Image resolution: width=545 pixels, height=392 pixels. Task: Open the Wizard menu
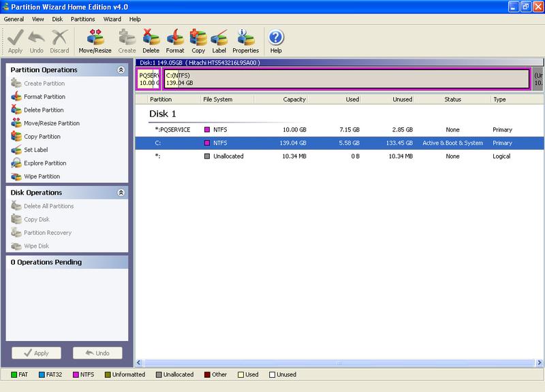[x=112, y=19]
